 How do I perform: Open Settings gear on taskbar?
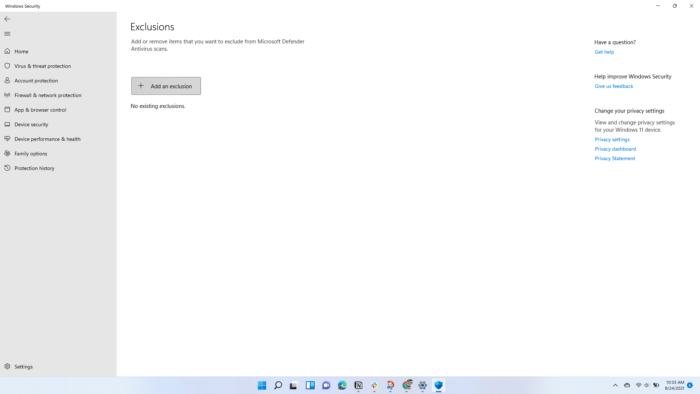click(422, 386)
